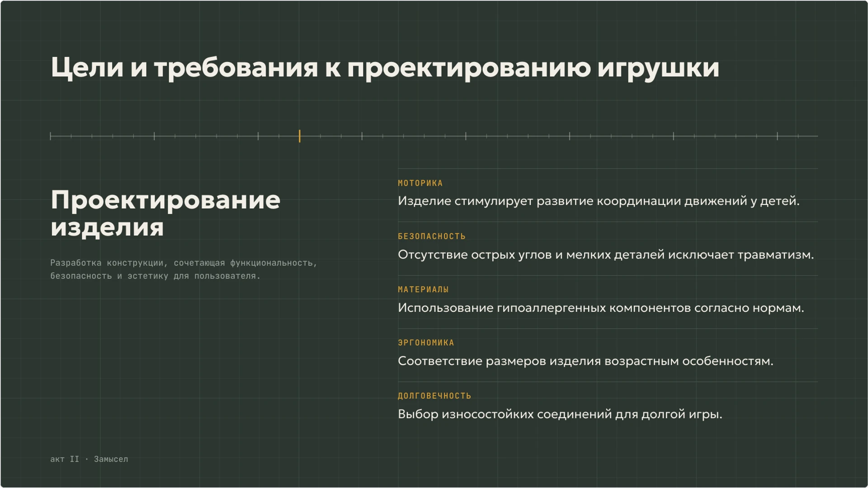This screenshot has width=868, height=488.
Task: Select the heading 'Проектирование изделия'
Action: [165, 213]
